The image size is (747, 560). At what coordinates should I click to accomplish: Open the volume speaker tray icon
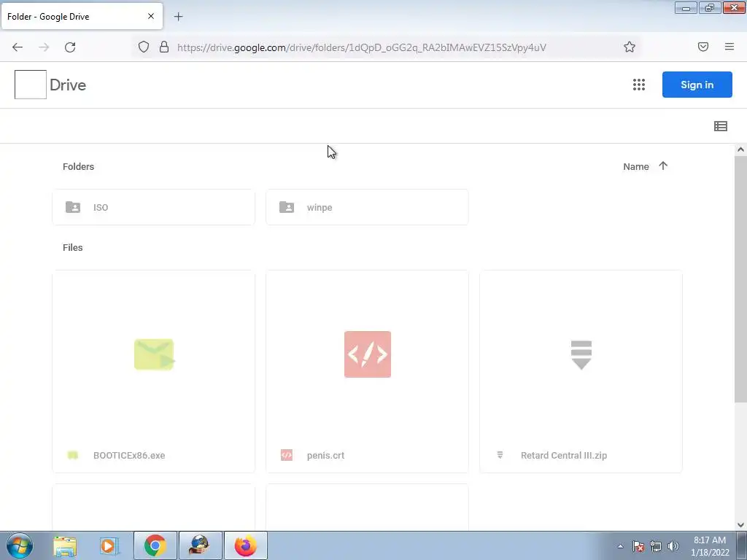click(x=673, y=546)
